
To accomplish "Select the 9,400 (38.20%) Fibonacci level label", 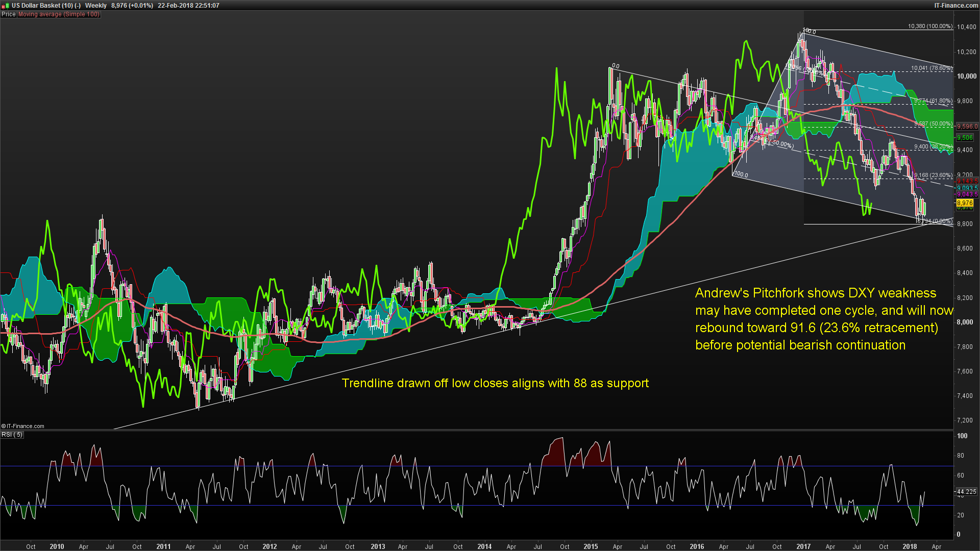I will 933,147.
